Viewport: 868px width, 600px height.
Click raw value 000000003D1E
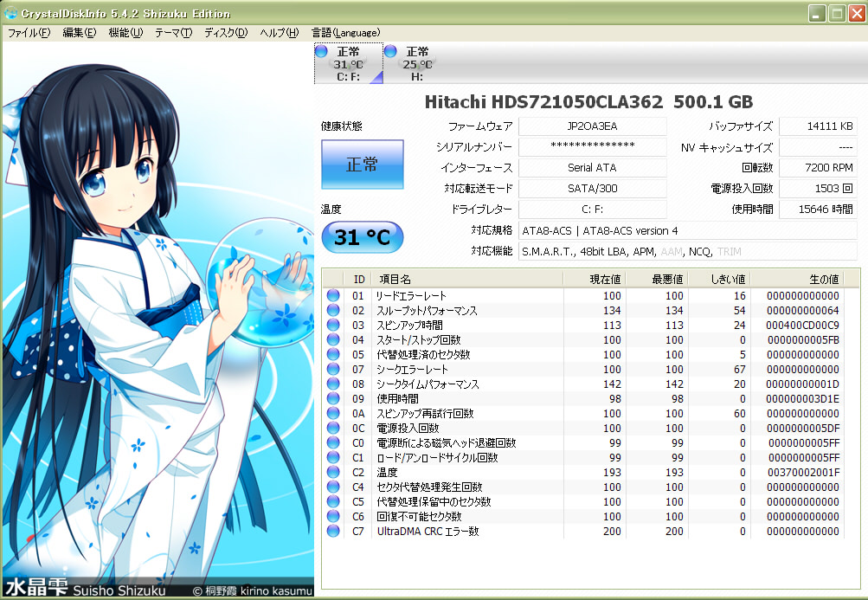coord(803,398)
